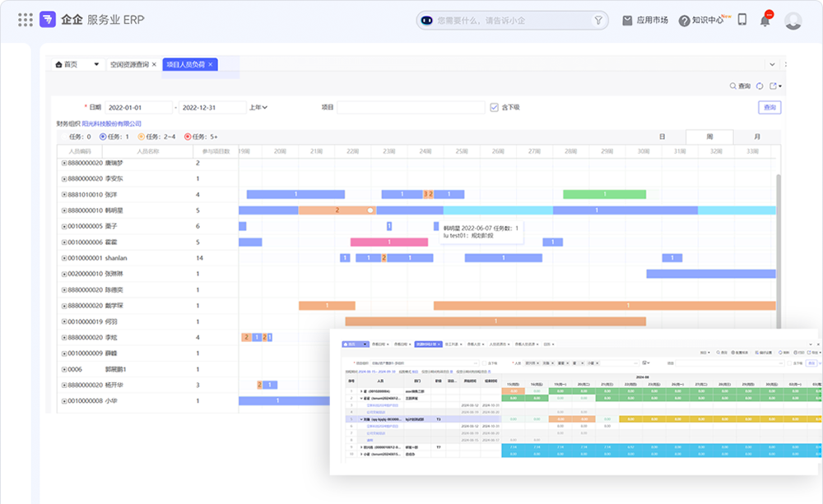Select the 任务: 5+ radio option
The width and height of the screenshot is (823, 504).
pyautogui.click(x=188, y=136)
